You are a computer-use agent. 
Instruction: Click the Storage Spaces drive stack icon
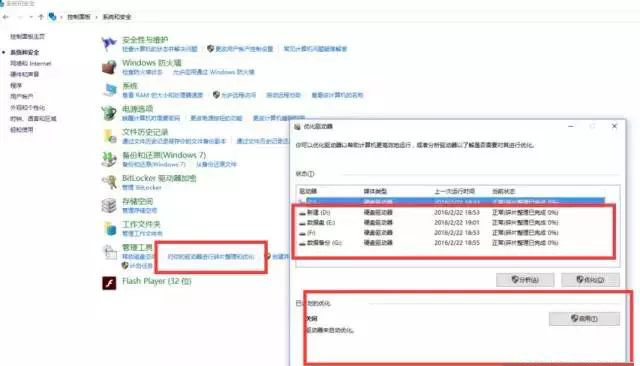109,205
